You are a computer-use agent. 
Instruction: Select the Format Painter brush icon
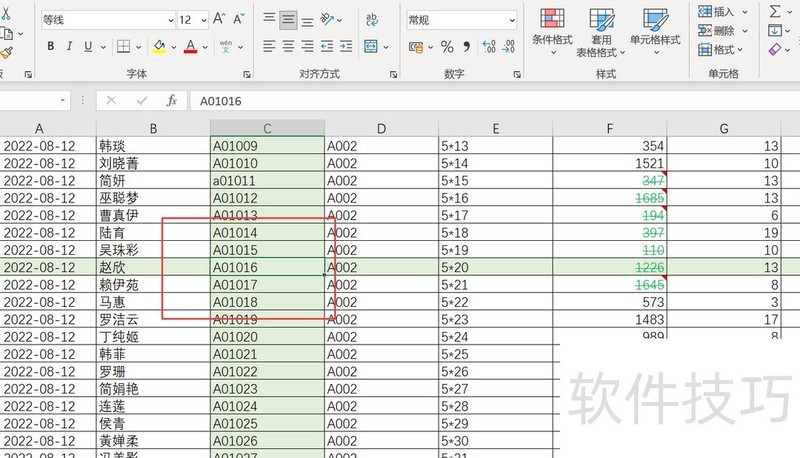point(6,53)
